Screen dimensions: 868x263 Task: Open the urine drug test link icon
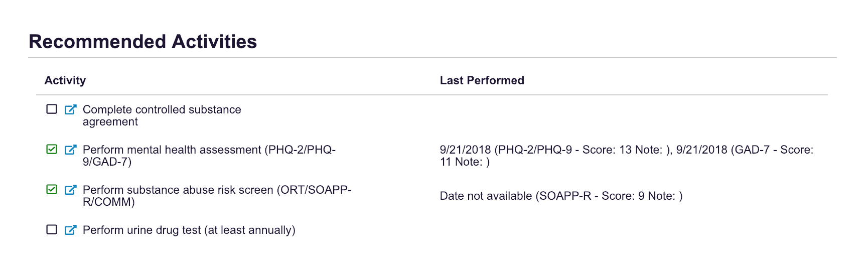(x=71, y=230)
